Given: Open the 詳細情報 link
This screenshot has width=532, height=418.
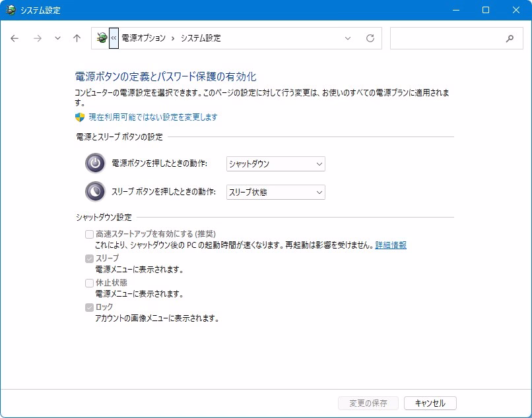Looking at the screenshot, I should coord(391,245).
